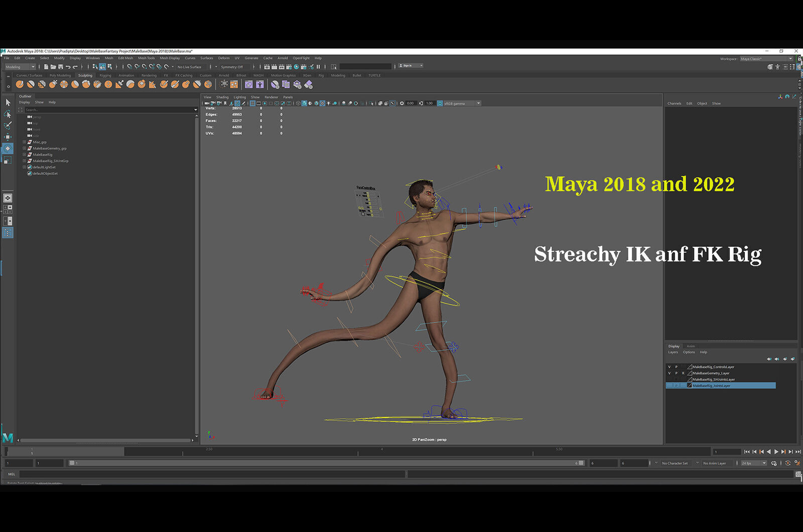Screen dimensions: 803x532
Task: Click the auto keyframe toggle icon
Action: coord(788,463)
